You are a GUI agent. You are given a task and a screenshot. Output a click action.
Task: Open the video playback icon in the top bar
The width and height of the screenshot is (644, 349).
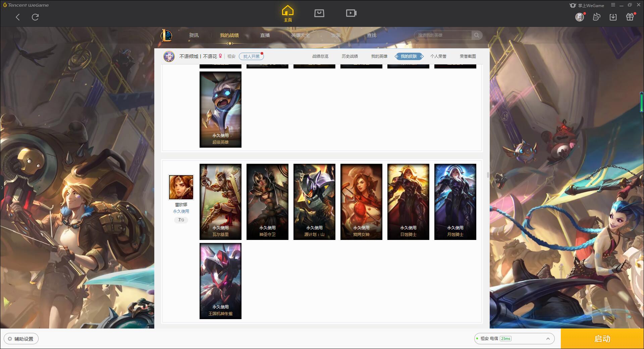coord(351,13)
